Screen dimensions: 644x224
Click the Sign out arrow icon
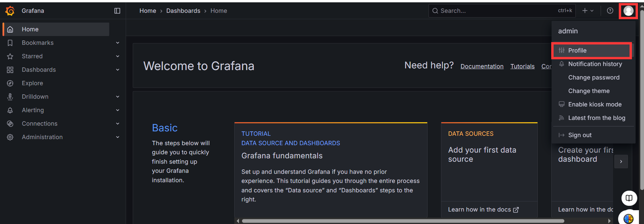(x=562, y=135)
